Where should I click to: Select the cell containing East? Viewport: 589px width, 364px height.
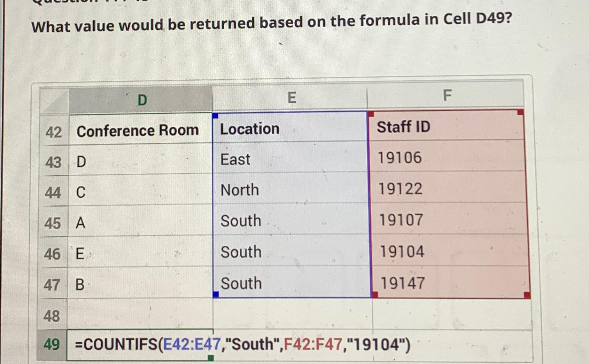tap(290, 158)
